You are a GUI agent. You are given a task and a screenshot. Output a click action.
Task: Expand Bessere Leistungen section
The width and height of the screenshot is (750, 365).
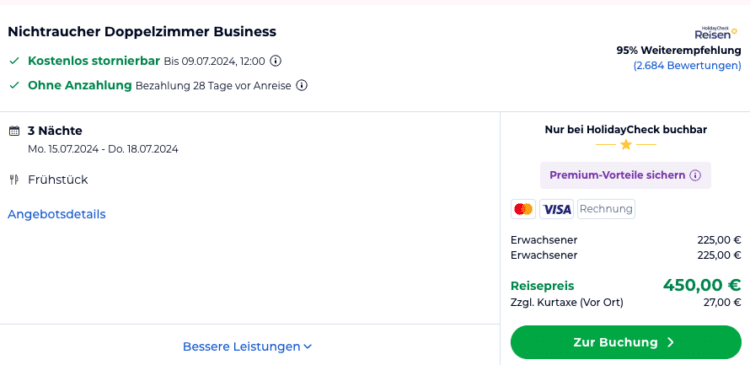click(x=247, y=346)
